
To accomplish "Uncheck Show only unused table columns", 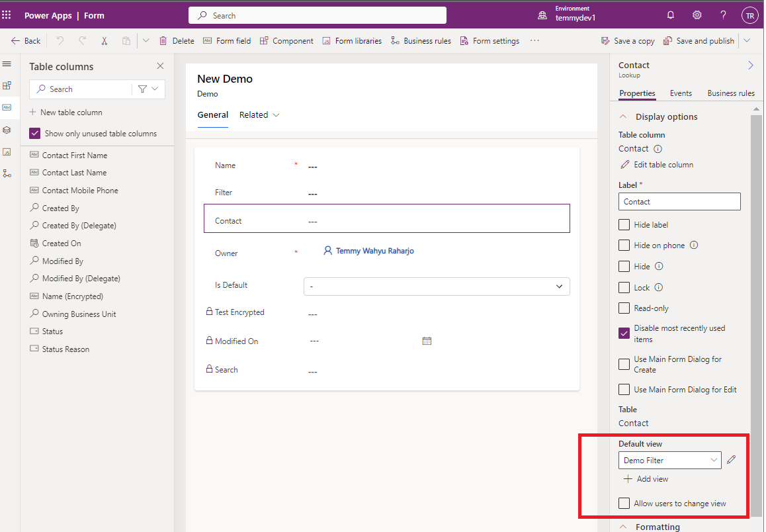I will (x=34, y=134).
